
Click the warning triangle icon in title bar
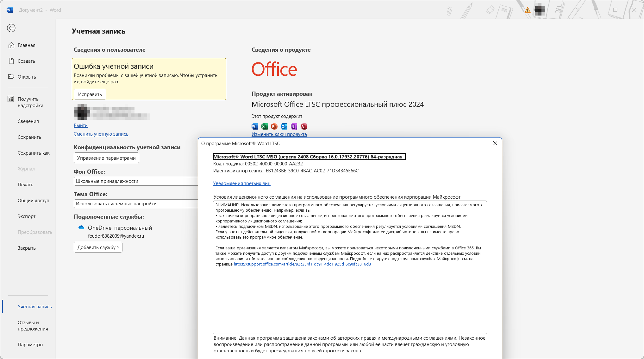[528, 10]
